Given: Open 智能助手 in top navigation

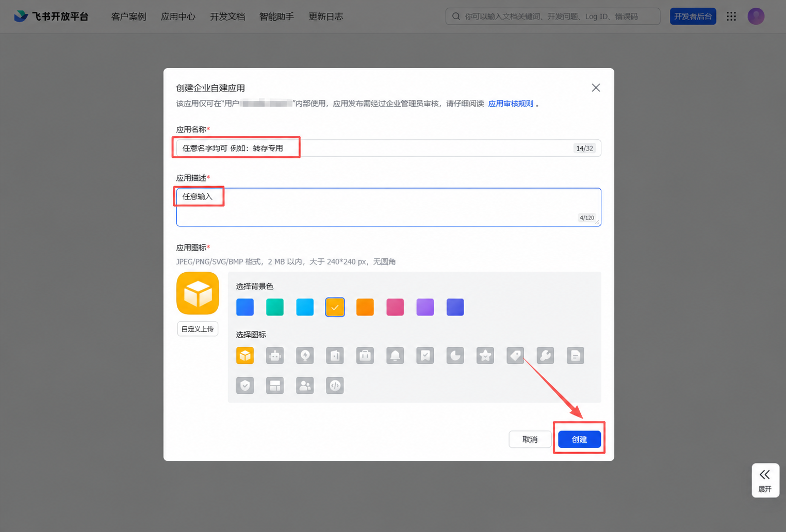Looking at the screenshot, I should [276, 16].
